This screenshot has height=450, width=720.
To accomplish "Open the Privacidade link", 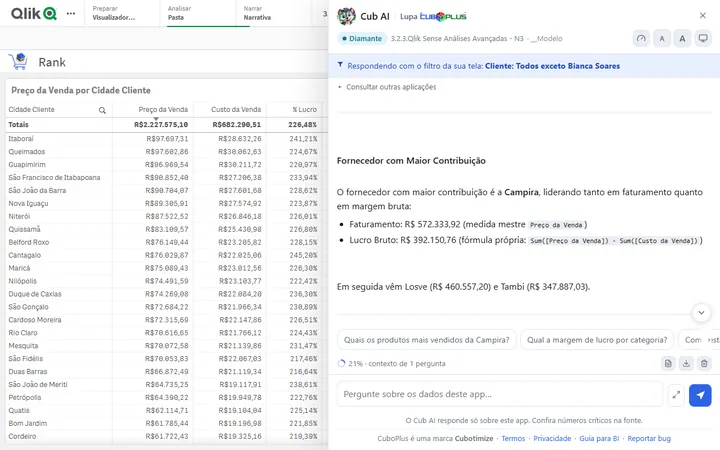I will pyautogui.click(x=552, y=439).
